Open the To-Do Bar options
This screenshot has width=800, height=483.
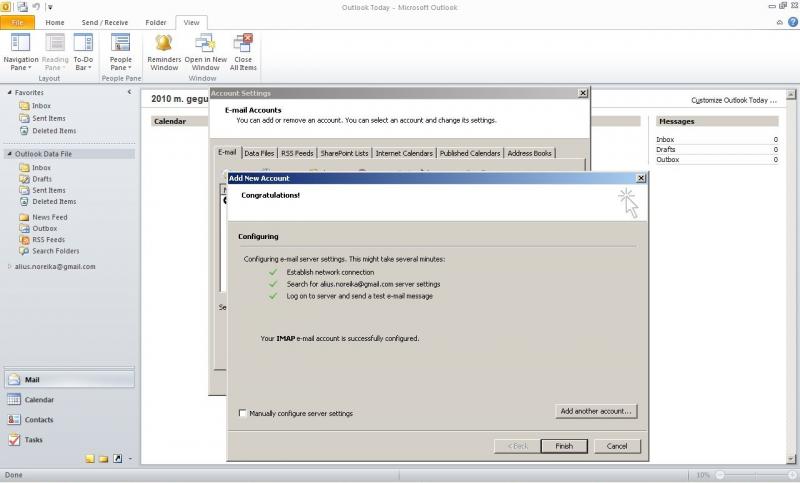pyautogui.click(x=83, y=52)
